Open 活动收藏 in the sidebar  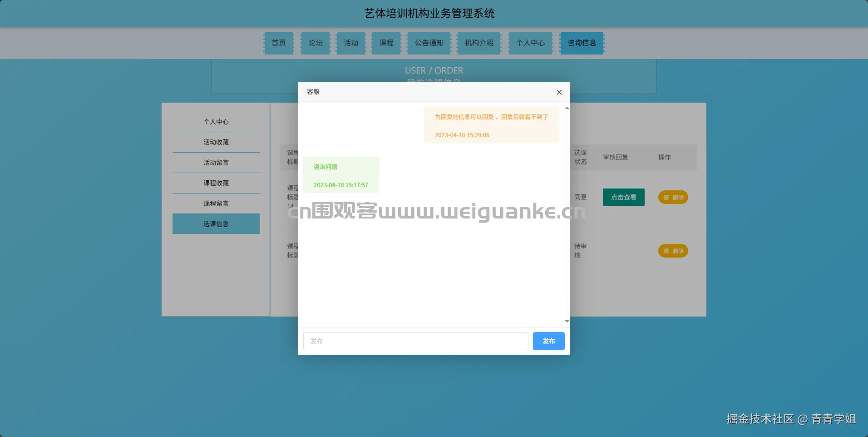216,142
